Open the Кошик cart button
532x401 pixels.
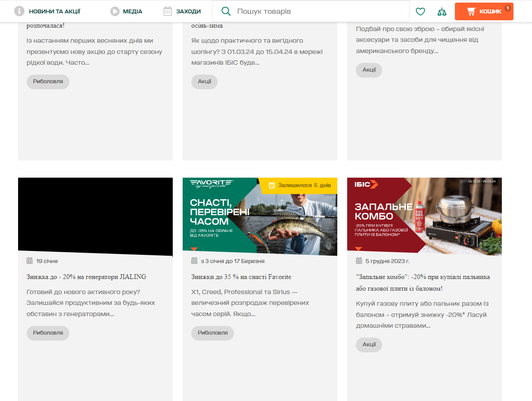click(484, 12)
